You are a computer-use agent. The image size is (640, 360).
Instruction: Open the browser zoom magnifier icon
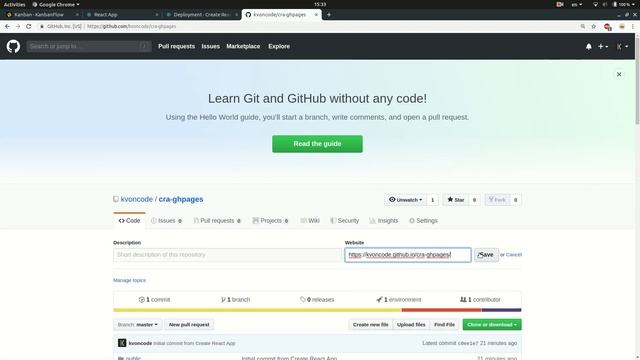[x=583, y=26]
